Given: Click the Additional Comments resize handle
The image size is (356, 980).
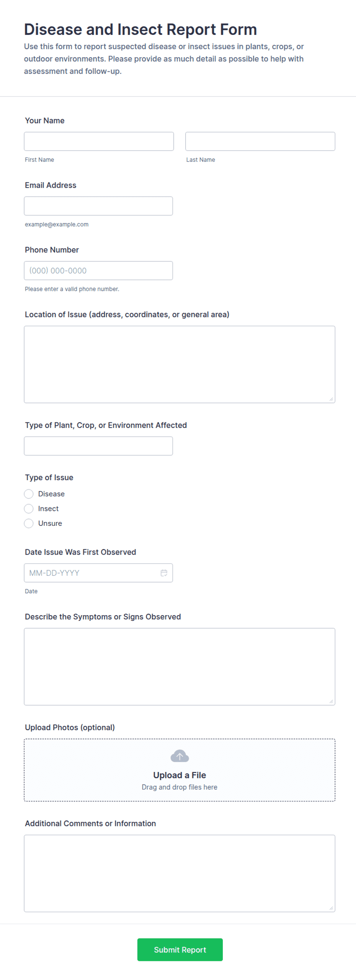Looking at the screenshot, I should coord(332,908).
